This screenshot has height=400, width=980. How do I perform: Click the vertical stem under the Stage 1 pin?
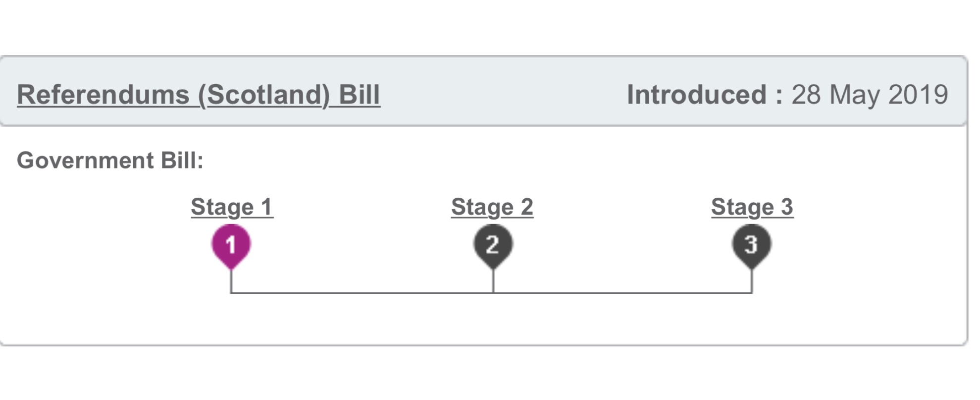click(x=231, y=282)
